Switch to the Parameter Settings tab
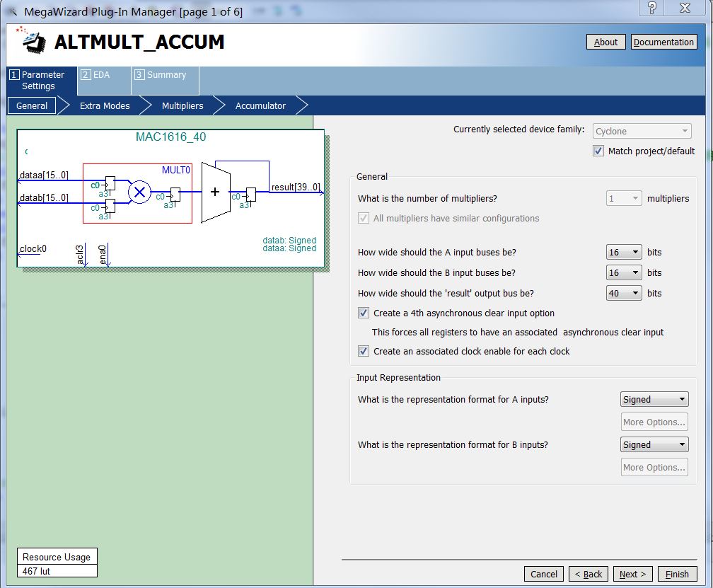The width and height of the screenshot is (713, 588). [42, 81]
